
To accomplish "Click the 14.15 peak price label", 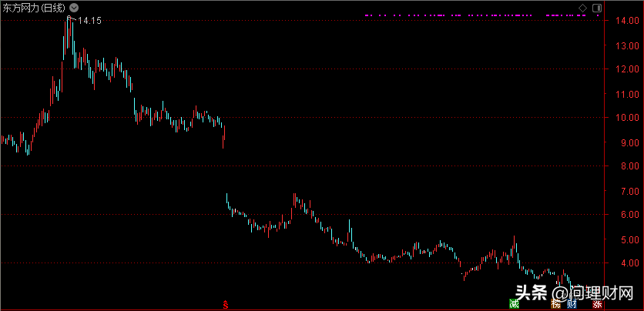I will coord(89,21).
